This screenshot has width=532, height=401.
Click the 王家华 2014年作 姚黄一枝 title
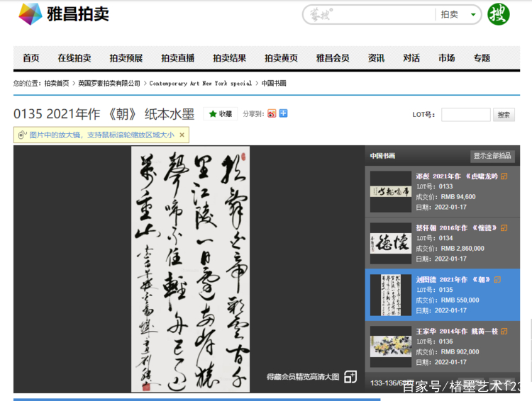coord(457,331)
